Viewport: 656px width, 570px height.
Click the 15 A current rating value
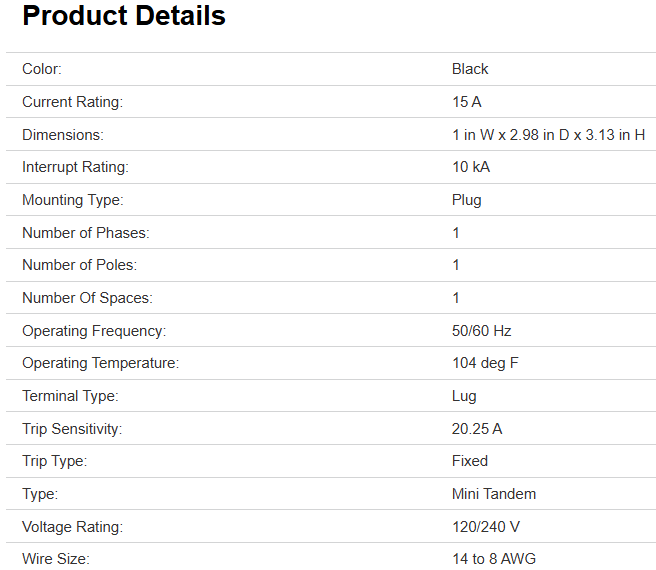click(467, 102)
